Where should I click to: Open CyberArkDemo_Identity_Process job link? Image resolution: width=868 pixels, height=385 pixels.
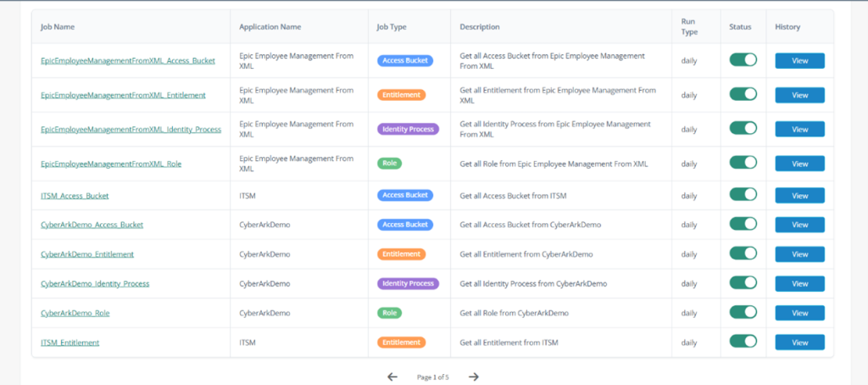pyautogui.click(x=95, y=283)
